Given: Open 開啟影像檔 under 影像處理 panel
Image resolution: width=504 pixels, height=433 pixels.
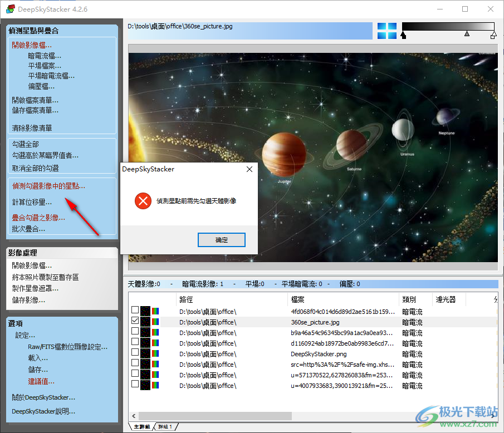Looking at the screenshot, I should (x=32, y=265).
